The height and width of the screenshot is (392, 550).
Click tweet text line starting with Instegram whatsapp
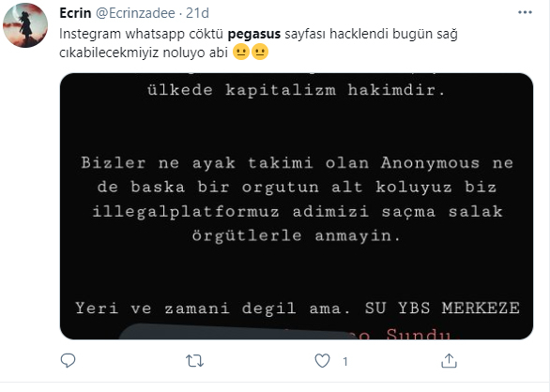click(x=258, y=34)
